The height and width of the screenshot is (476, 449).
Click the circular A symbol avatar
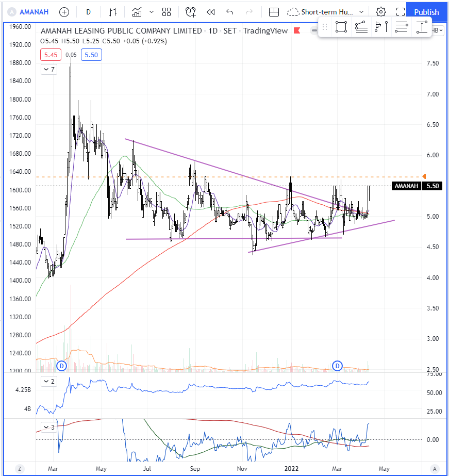[12, 12]
